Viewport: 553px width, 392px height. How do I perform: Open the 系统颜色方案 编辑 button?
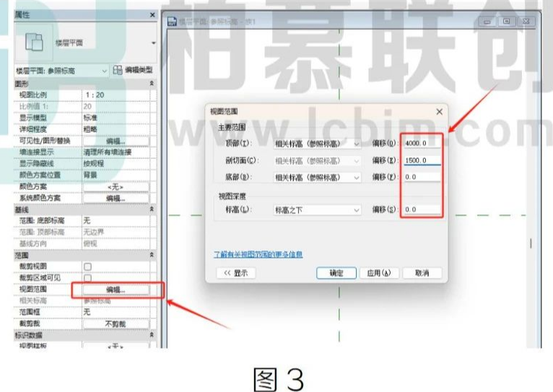116,198
